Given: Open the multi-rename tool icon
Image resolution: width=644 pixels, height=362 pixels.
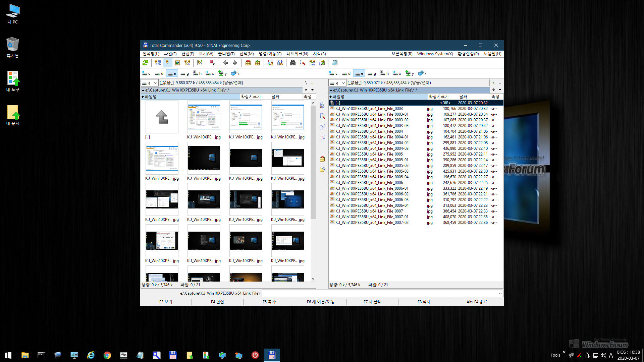Looking at the screenshot, I should coord(303,63).
